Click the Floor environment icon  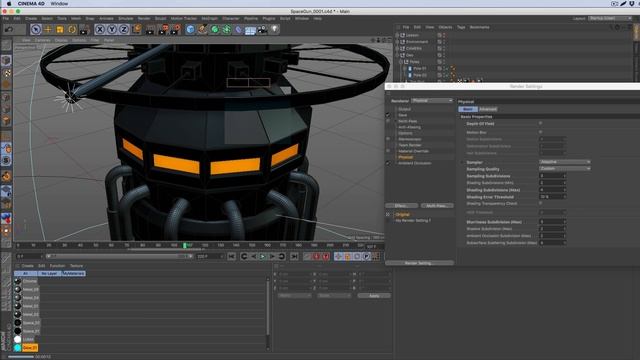(250, 30)
